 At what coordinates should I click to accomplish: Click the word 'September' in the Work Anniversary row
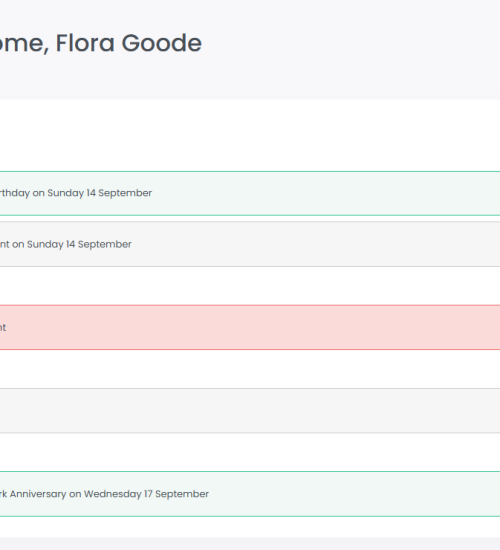click(x=182, y=494)
